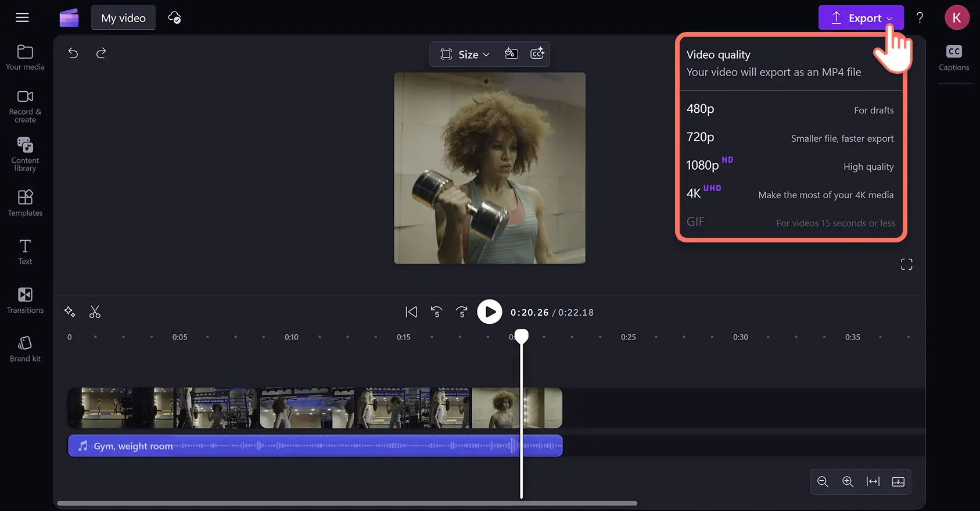The image size is (980, 511).
Task: Select 480p export quality
Action: 790,109
